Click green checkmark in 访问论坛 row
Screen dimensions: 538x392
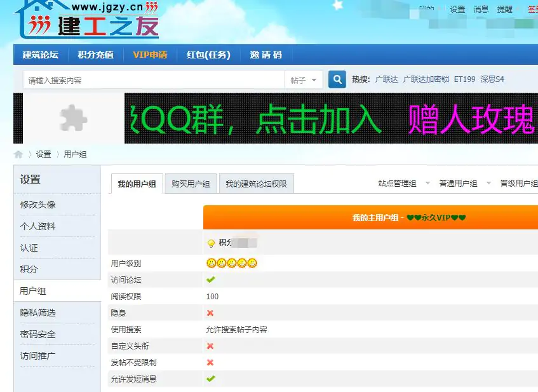click(x=211, y=280)
